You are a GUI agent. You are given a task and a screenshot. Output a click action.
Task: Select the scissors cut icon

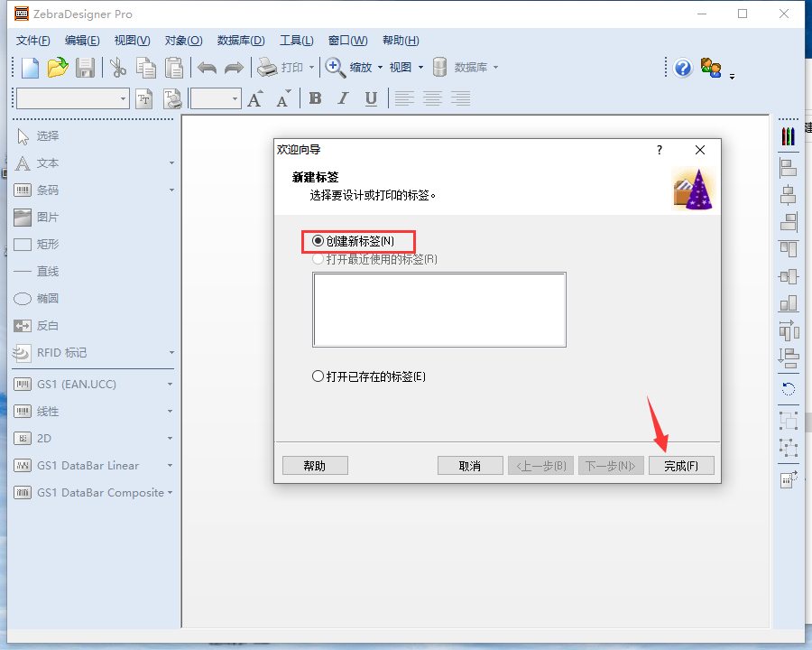118,68
